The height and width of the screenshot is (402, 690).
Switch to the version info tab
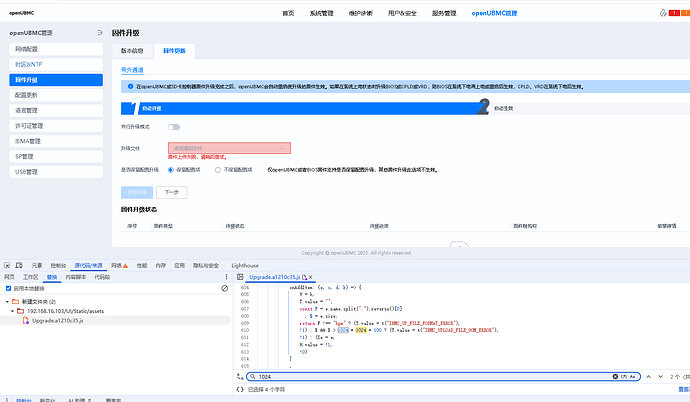(132, 51)
